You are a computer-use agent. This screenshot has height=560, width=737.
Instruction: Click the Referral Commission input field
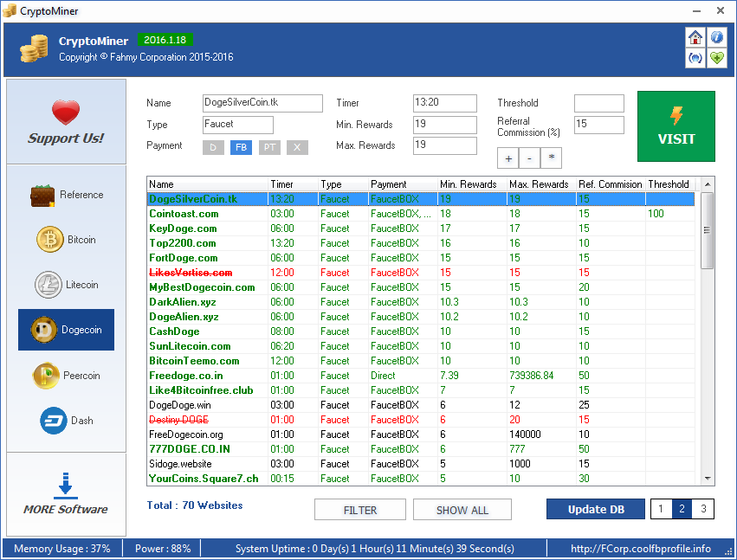pos(599,125)
